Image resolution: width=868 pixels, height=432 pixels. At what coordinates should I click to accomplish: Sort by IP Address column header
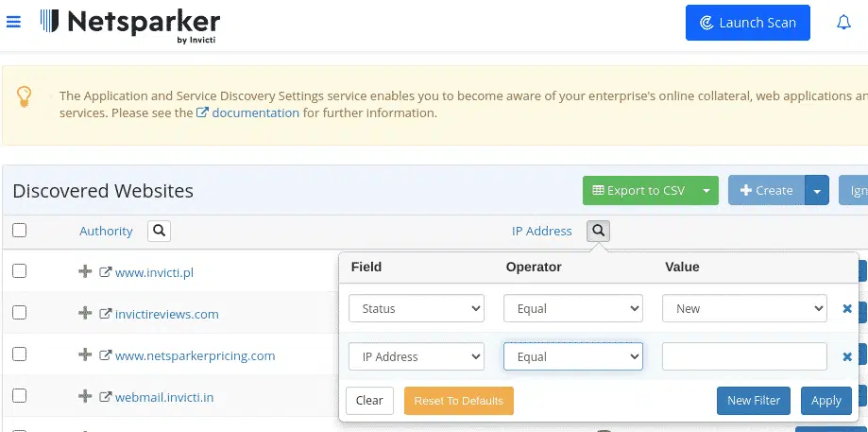541,231
